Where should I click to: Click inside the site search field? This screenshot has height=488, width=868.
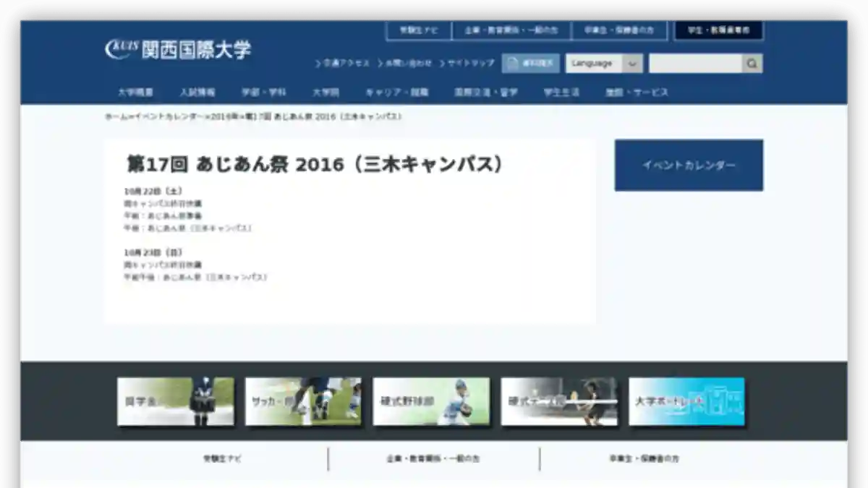click(x=694, y=64)
